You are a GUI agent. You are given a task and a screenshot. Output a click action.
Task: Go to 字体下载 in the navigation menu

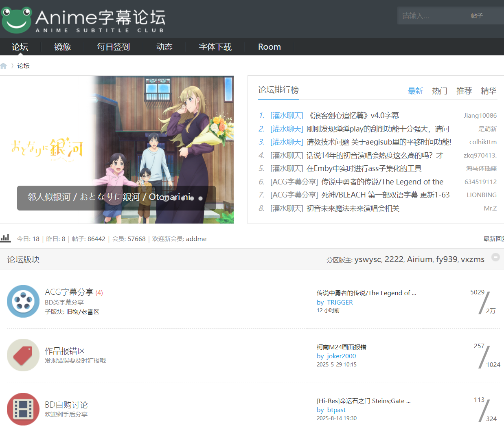[x=215, y=47]
